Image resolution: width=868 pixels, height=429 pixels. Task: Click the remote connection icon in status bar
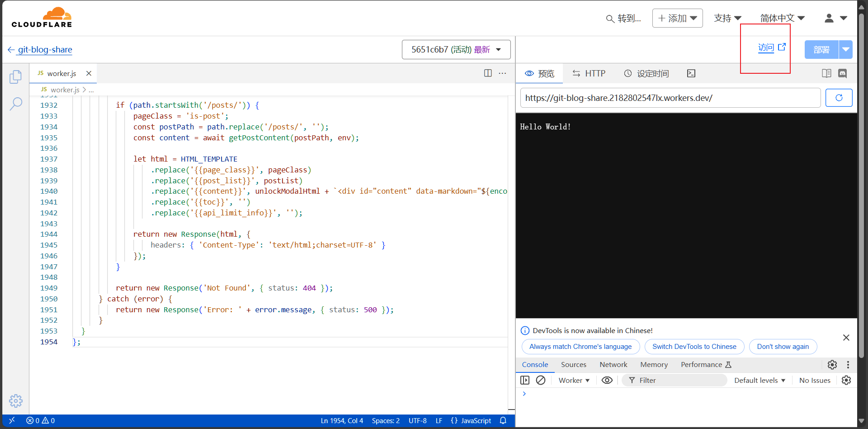(x=12, y=420)
